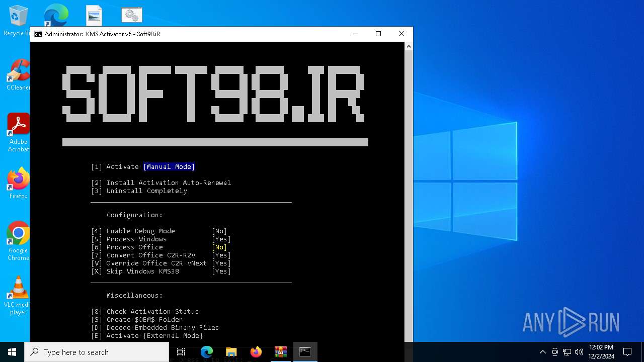This screenshot has width=644, height=362.
Task: Click 'Process Windows' option line
Action: click(129, 239)
